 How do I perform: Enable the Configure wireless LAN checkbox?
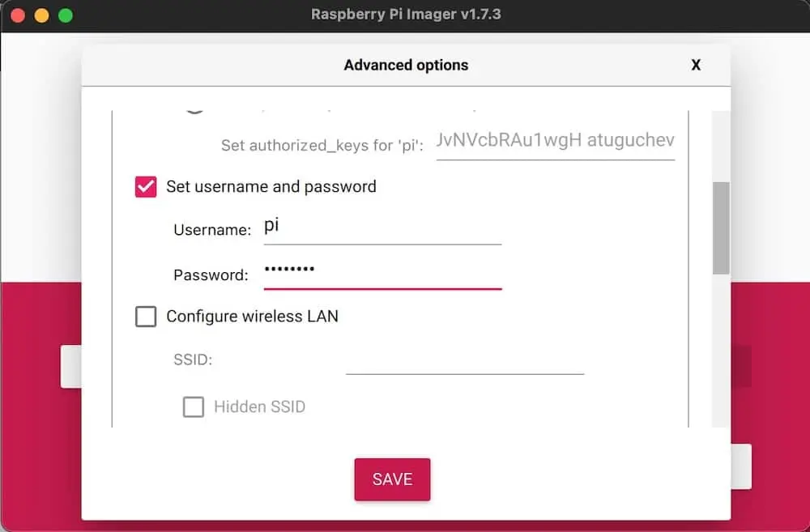(x=146, y=316)
